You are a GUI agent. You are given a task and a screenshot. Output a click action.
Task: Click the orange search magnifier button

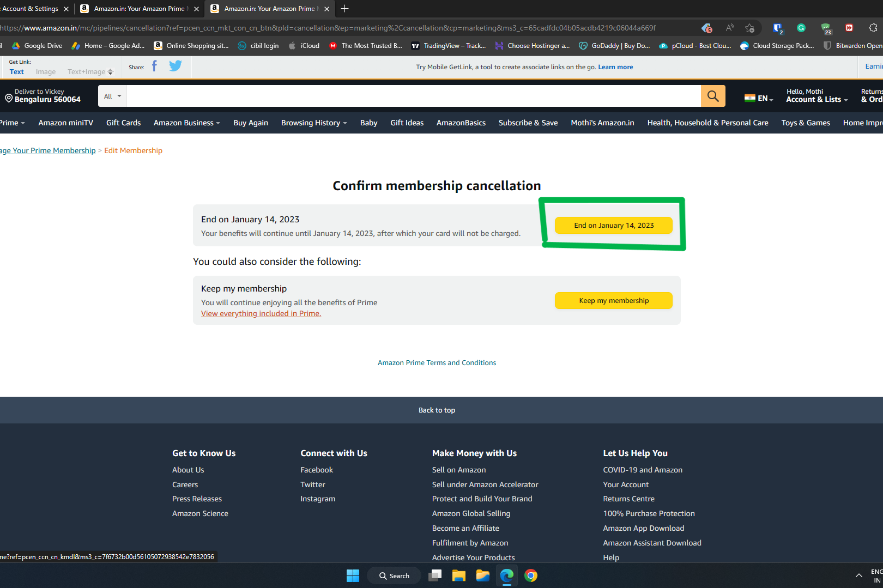[713, 96]
